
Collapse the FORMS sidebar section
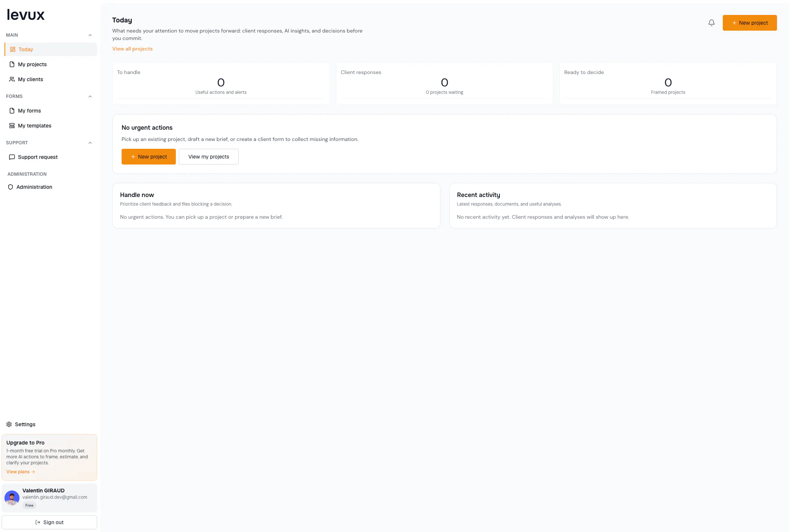[x=90, y=96]
